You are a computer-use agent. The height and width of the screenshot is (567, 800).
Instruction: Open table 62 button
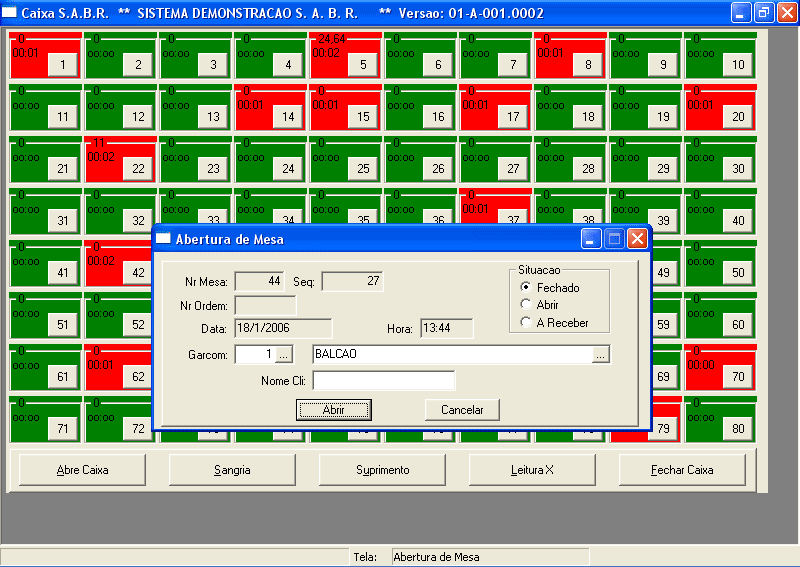138,377
